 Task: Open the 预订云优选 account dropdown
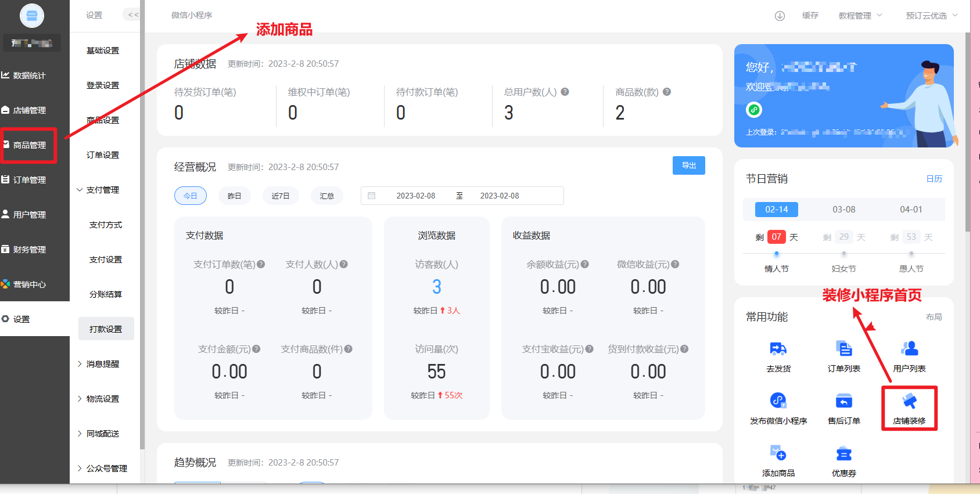[932, 16]
